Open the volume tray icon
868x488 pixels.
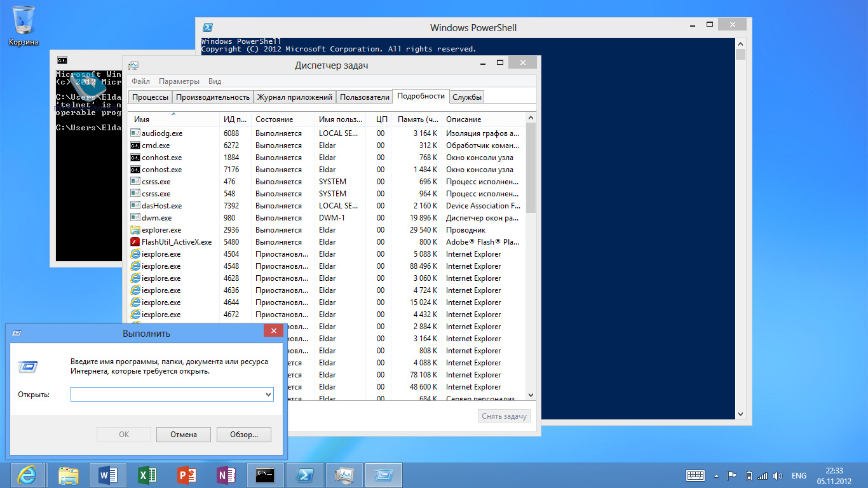776,475
